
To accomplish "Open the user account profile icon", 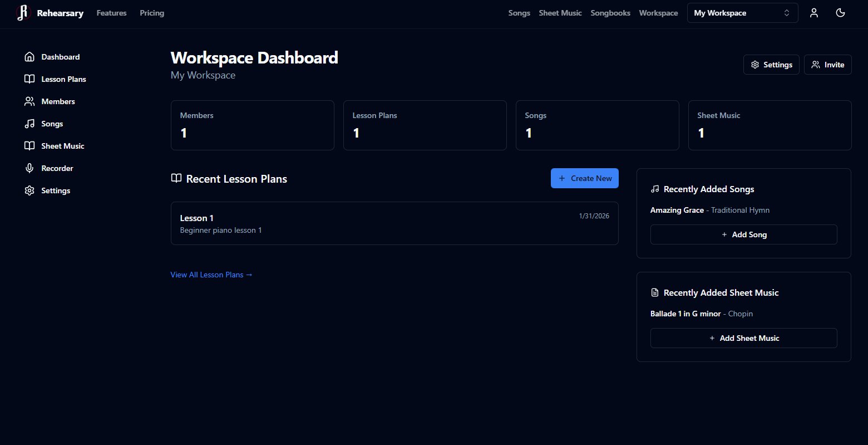I will click(813, 12).
